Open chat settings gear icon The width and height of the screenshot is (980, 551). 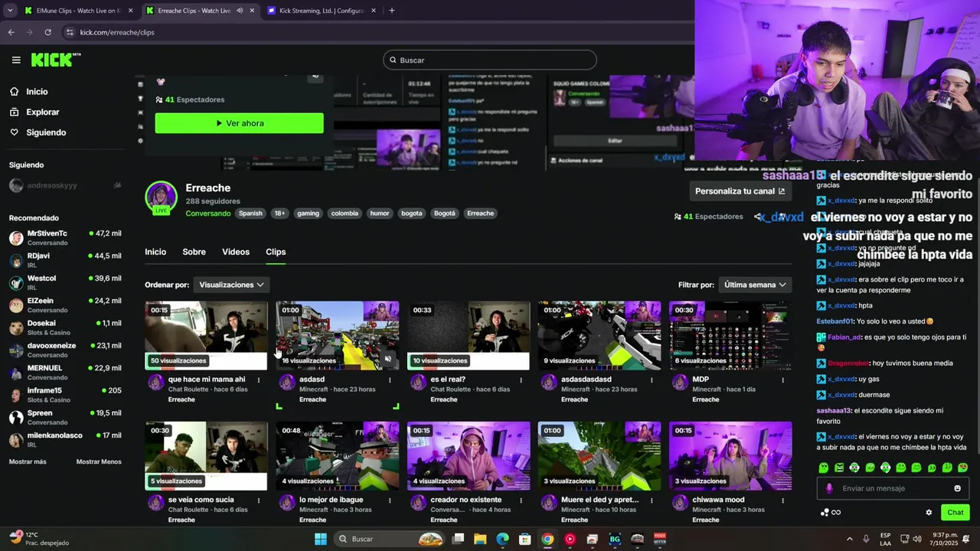point(929,513)
